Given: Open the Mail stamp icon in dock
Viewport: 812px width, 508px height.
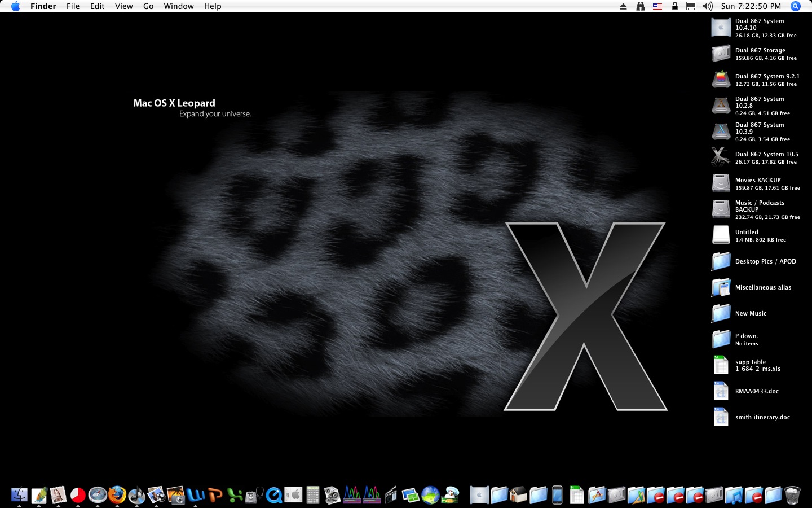Looking at the screenshot, I should tap(59, 495).
